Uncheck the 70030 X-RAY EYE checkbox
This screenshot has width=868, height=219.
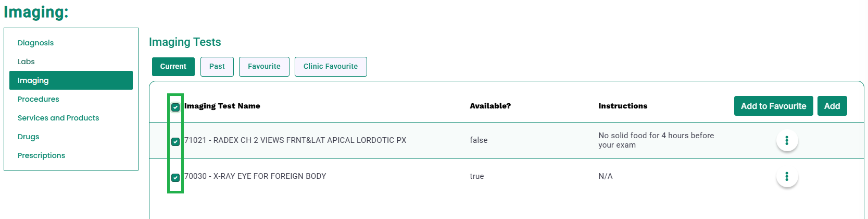tap(175, 177)
